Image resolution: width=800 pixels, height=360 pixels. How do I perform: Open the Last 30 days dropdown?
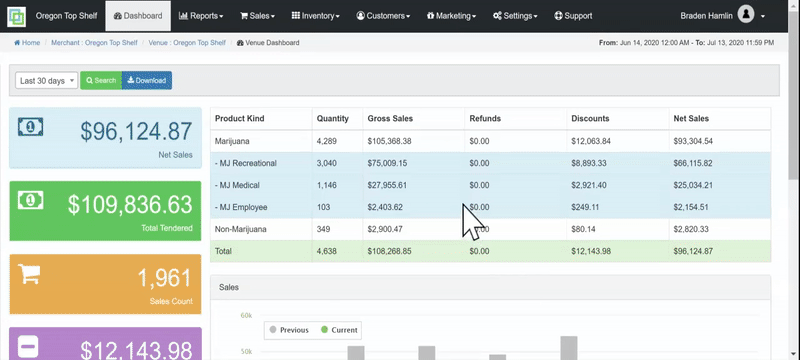coord(46,81)
